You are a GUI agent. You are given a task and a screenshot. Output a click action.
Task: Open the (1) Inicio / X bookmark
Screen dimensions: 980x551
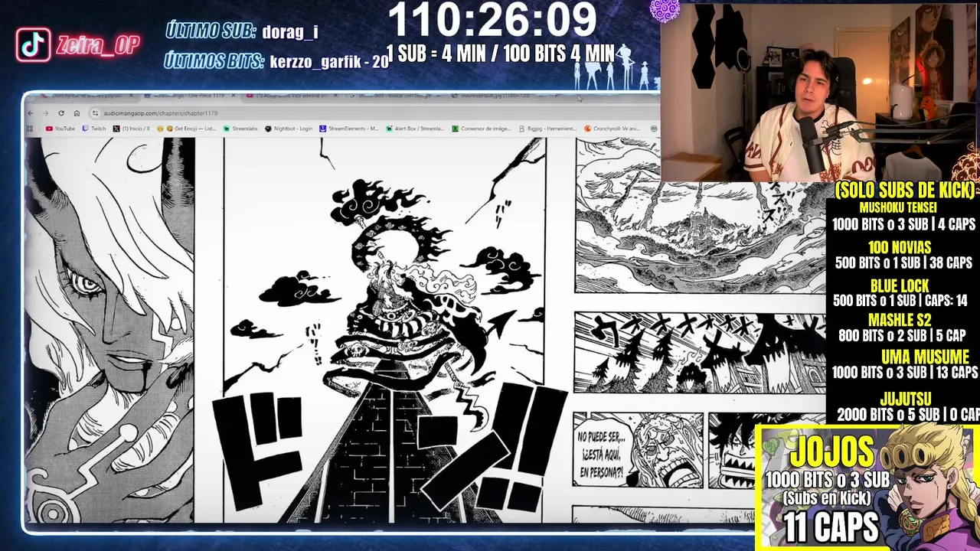pyautogui.click(x=132, y=129)
